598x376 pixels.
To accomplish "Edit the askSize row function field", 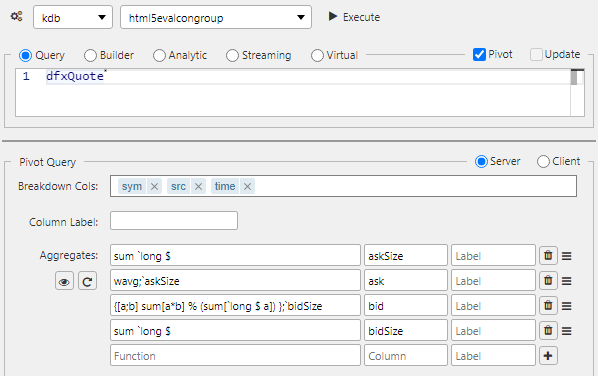I will click(235, 255).
